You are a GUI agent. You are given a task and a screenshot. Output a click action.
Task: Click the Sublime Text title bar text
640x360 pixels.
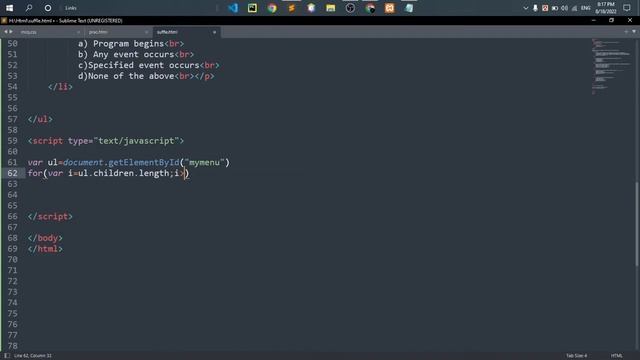point(65,20)
